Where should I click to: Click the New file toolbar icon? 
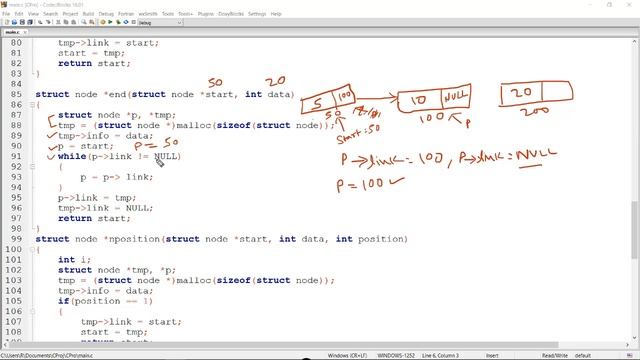click(7, 22)
